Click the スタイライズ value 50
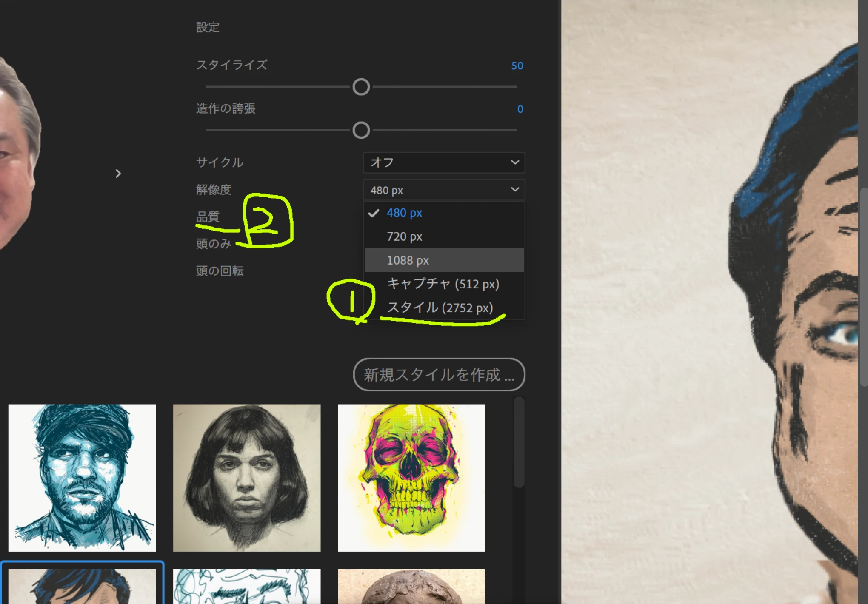Viewport: 868px width, 604px height. 517,66
